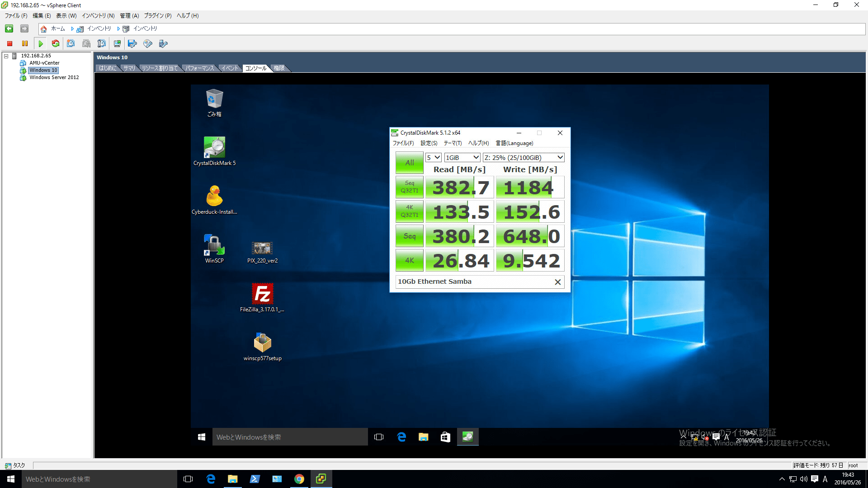
Task: Open the インベントリ (N) menu
Action: tap(98, 16)
